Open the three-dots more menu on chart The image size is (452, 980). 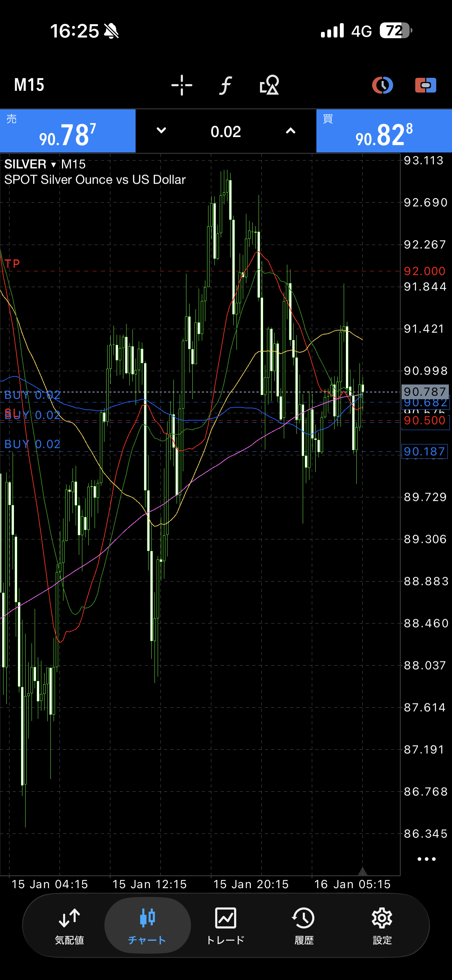pos(426,859)
